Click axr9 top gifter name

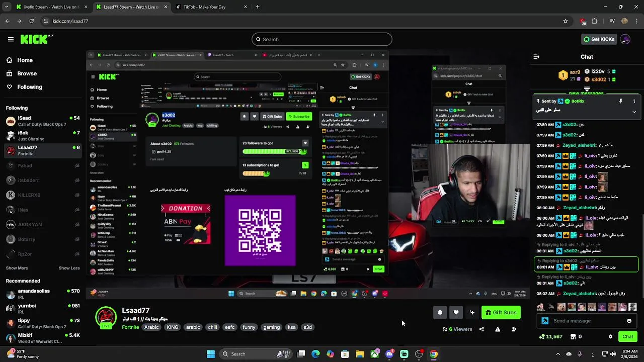coord(575,72)
